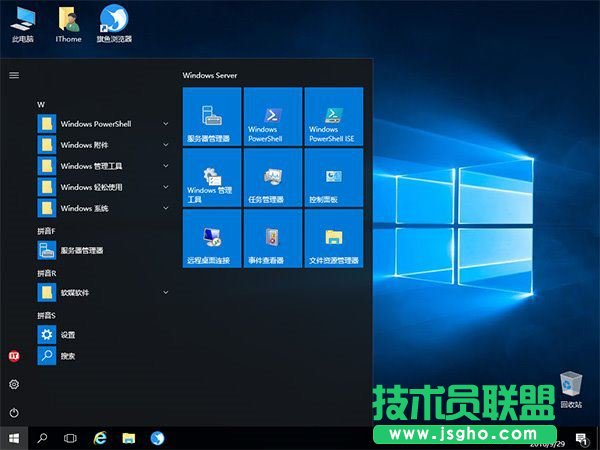Select the Windows 附件 folder entry
The width and height of the screenshot is (600, 450).
(x=104, y=145)
